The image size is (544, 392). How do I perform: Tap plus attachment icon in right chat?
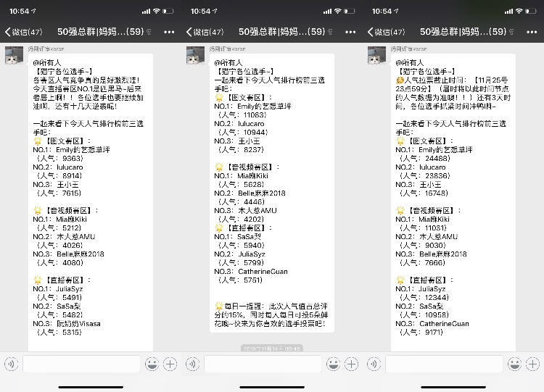click(x=533, y=364)
